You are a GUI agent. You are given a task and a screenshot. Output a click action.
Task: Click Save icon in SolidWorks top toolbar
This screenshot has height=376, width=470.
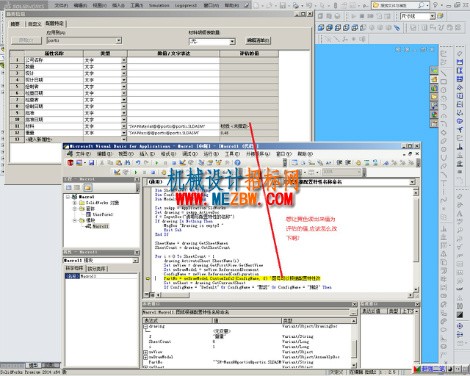pyautogui.click(x=283, y=5)
